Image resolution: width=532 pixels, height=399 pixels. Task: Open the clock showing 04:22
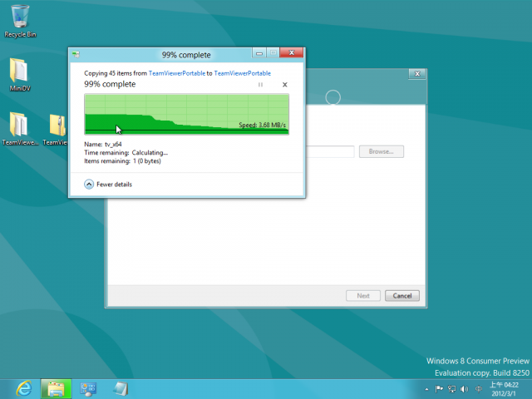[504, 389]
